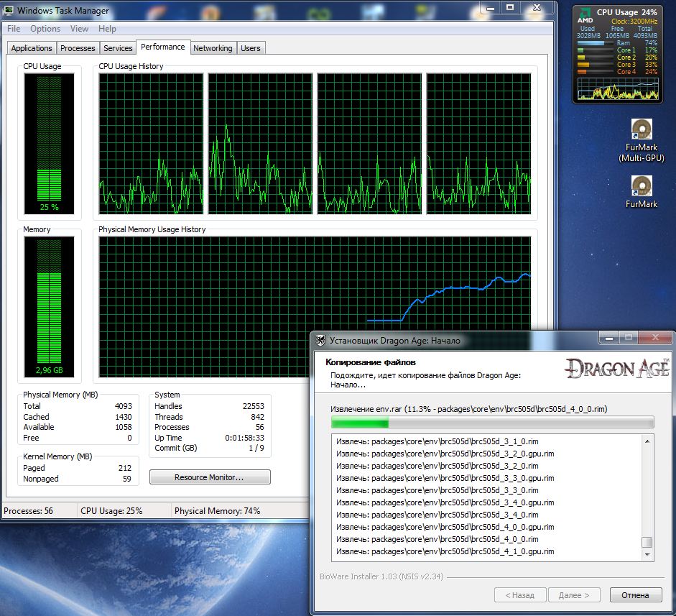
Task: Click status bar CPU Usage: 25%
Action: click(x=111, y=511)
